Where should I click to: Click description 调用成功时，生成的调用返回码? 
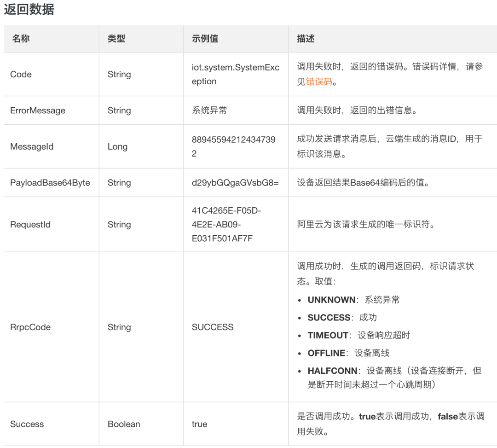pyautogui.click(x=386, y=273)
